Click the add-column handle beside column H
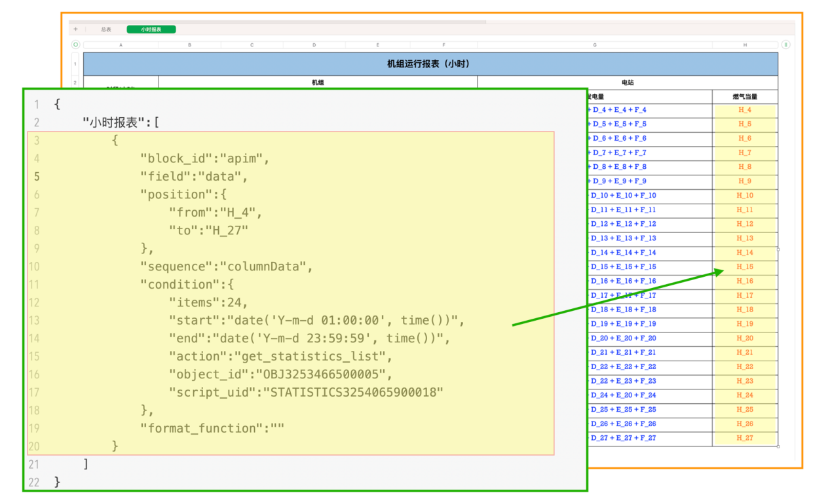 785,45
